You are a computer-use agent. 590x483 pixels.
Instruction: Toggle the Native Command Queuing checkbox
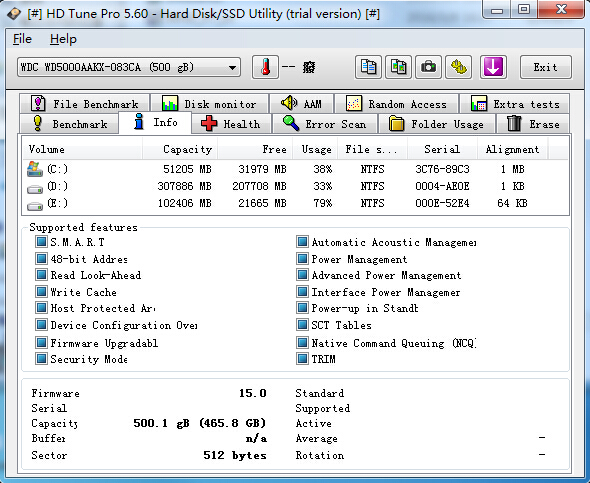(x=302, y=342)
